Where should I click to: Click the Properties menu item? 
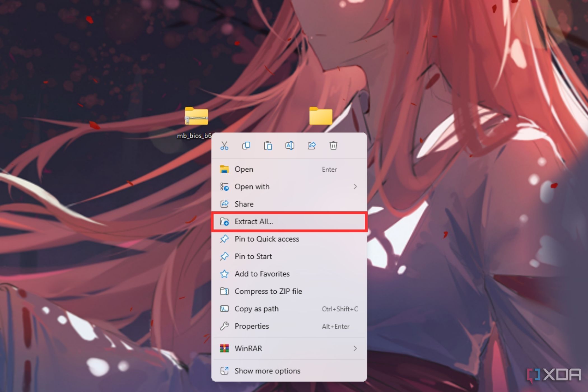tap(253, 326)
